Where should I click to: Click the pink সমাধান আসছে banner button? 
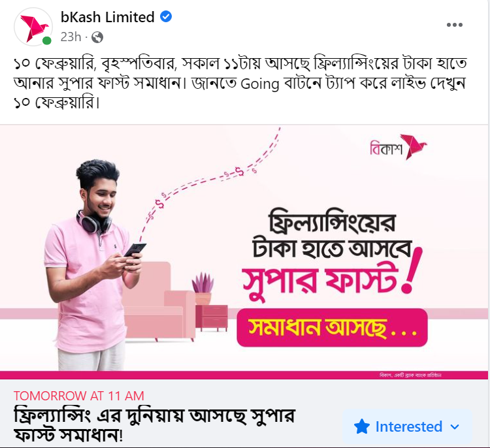[x=332, y=327]
